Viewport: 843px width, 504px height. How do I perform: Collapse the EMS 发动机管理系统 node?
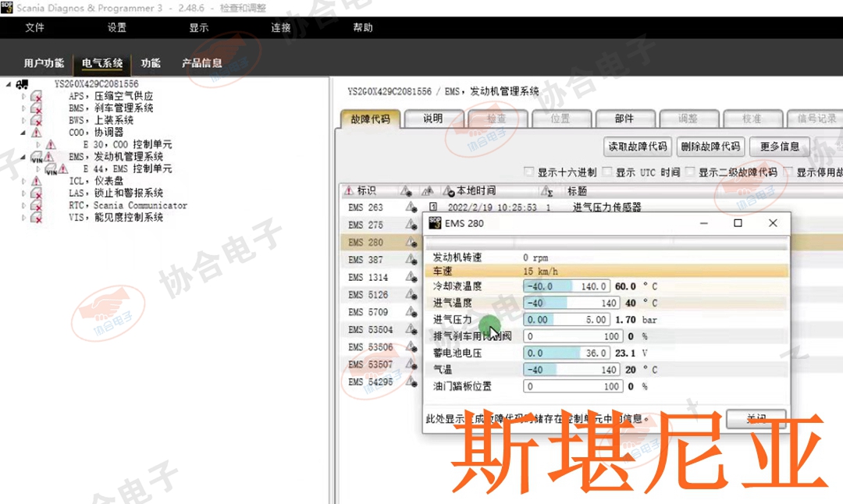(23, 157)
